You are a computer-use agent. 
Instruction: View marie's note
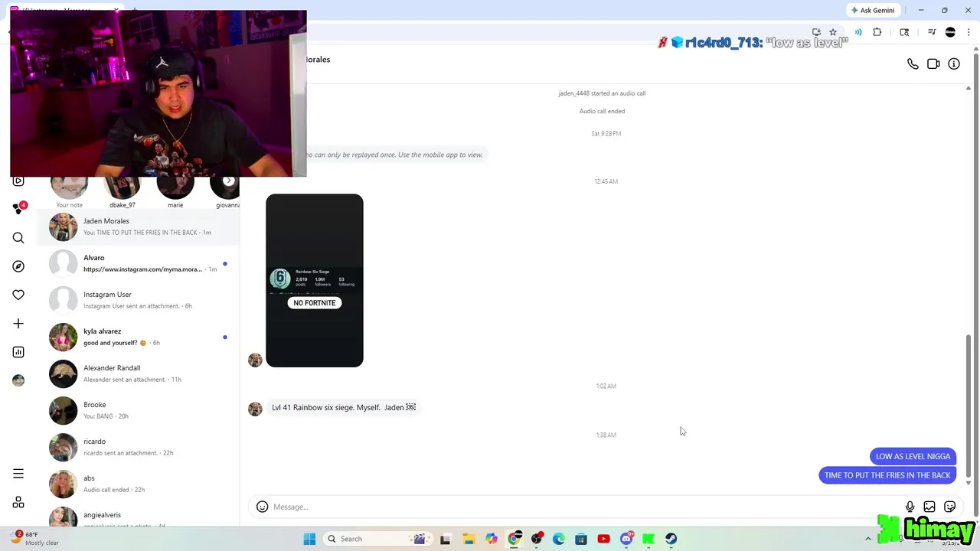point(175,191)
